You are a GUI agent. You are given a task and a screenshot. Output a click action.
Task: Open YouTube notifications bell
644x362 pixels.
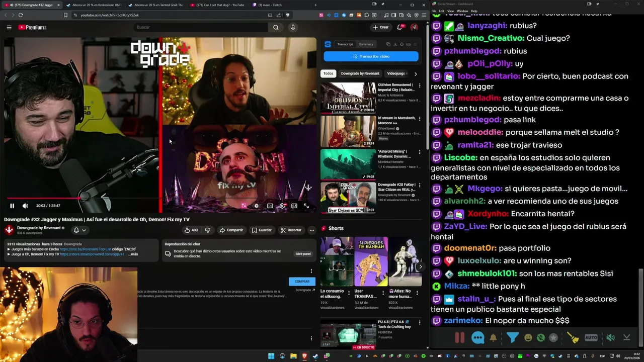400,27
